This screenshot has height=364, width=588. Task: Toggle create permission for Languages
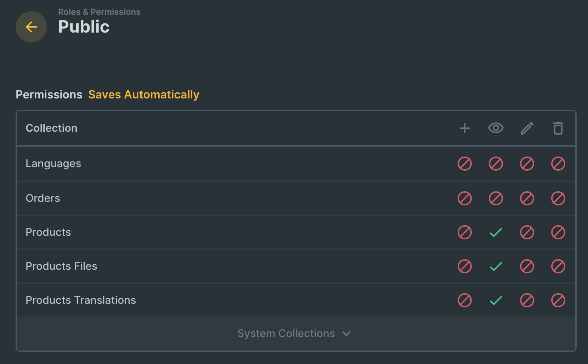465,164
